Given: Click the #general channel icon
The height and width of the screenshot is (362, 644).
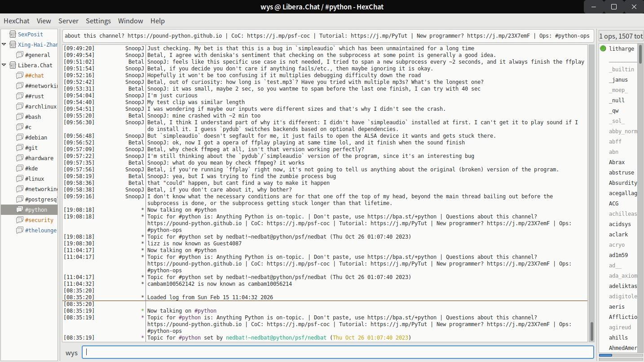Looking at the screenshot, I should pos(19,55).
